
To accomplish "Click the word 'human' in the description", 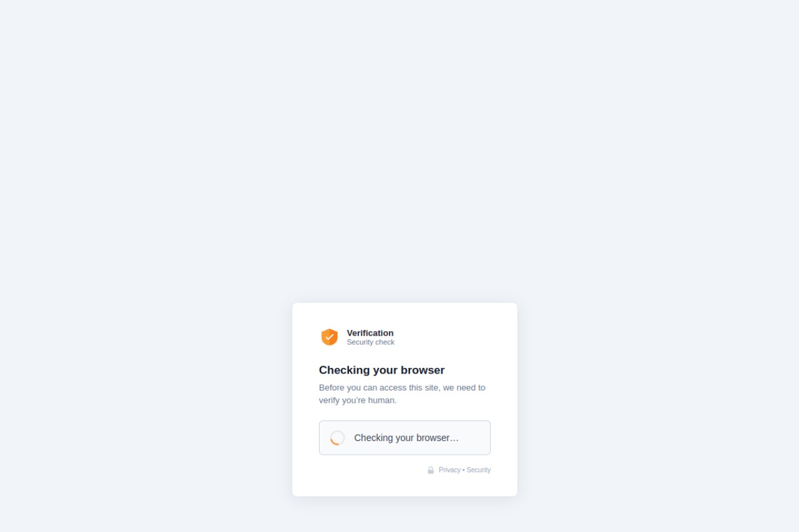I will 382,400.
